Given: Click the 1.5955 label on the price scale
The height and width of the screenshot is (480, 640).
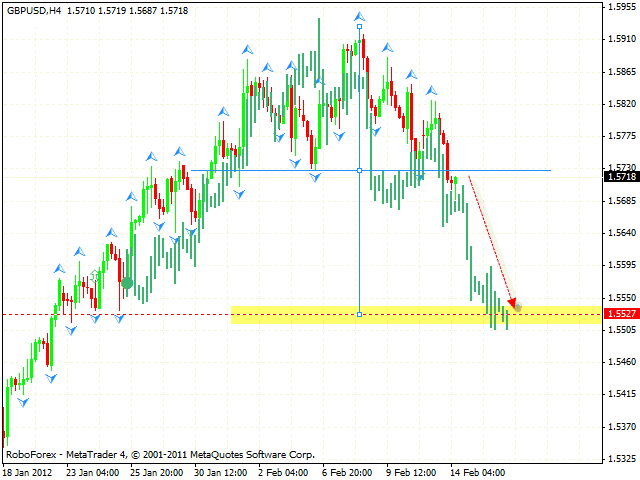Looking at the screenshot, I should click(x=620, y=6).
